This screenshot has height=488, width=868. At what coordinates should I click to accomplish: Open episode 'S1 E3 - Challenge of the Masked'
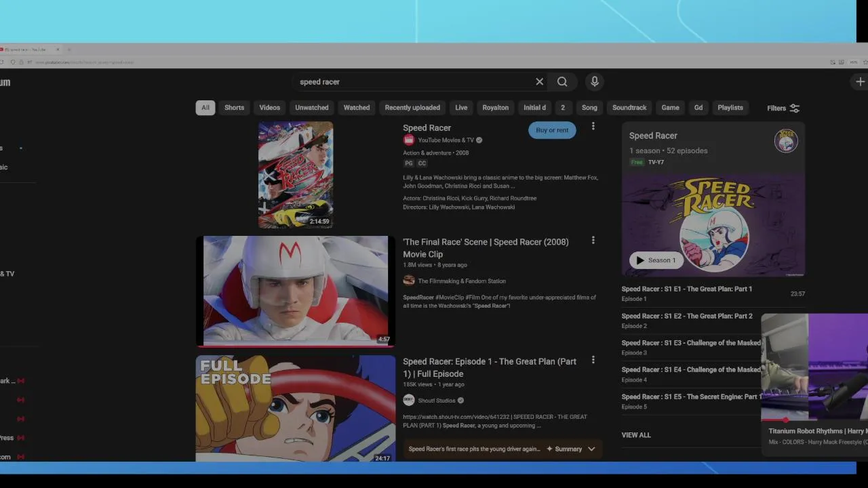(x=691, y=343)
